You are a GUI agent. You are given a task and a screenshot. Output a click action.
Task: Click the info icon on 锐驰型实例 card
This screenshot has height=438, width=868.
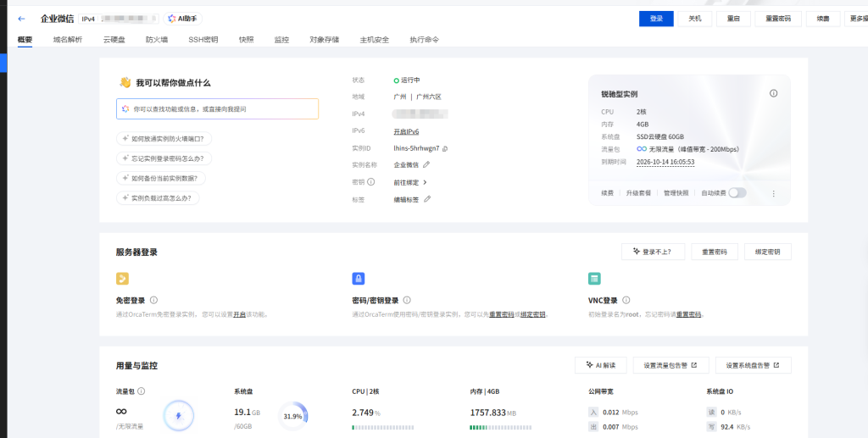(773, 93)
